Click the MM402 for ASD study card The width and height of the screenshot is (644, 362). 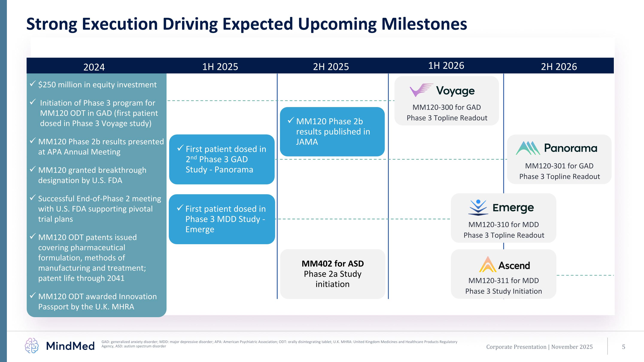[x=333, y=274]
